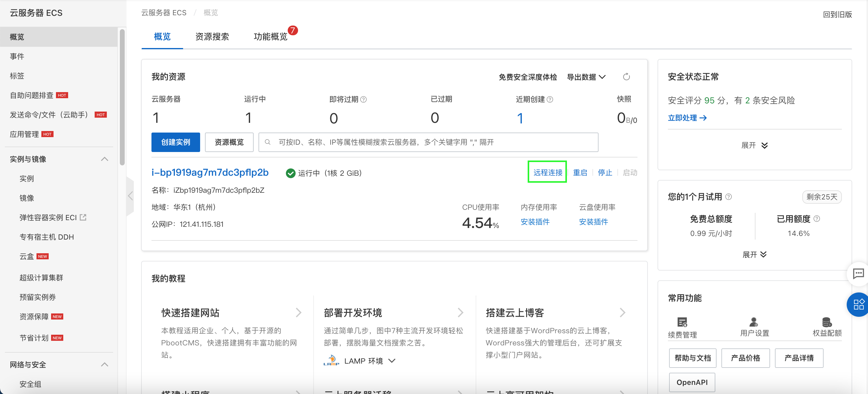The image size is (868, 394).
Task: Switch to the 资源搜索 tab
Action: pyautogui.click(x=212, y=36)
